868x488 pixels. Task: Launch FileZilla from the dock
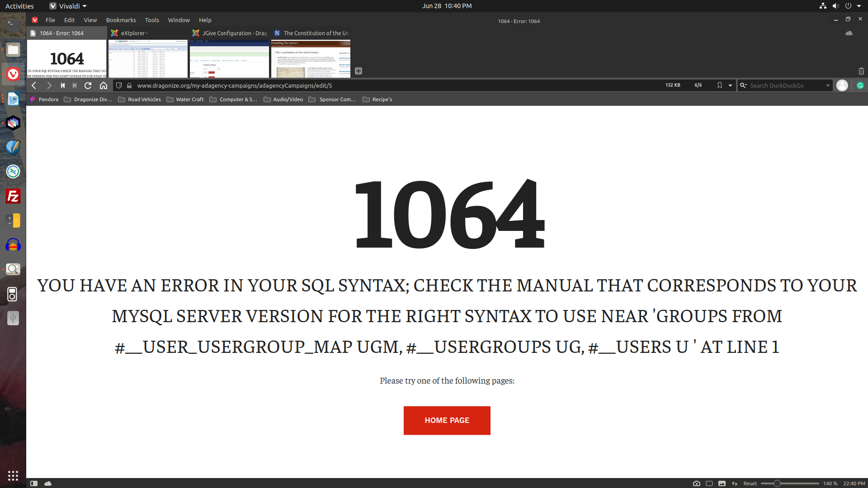click(x=13, y=196)
